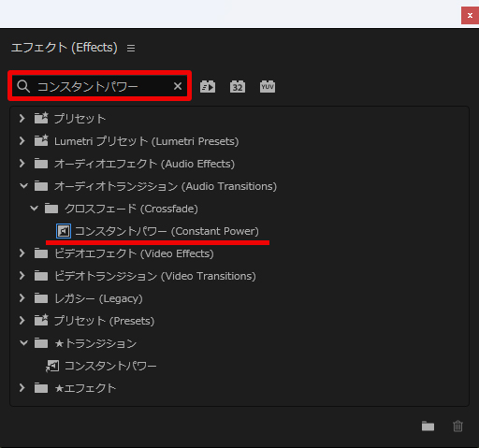Expand the ★エフェクト folder chevron
Screen dimensions: 479x448
22,388
